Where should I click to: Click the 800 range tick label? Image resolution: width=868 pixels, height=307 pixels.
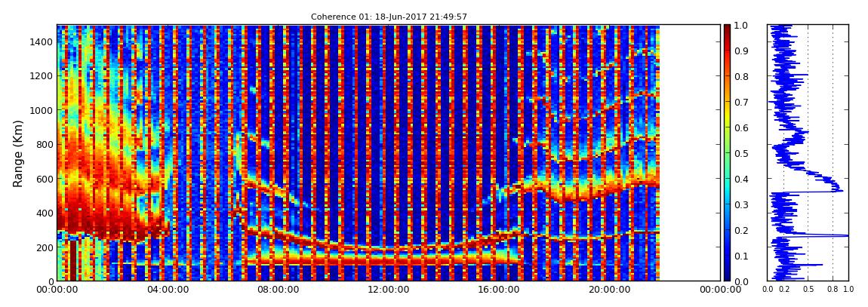[45, 144]
